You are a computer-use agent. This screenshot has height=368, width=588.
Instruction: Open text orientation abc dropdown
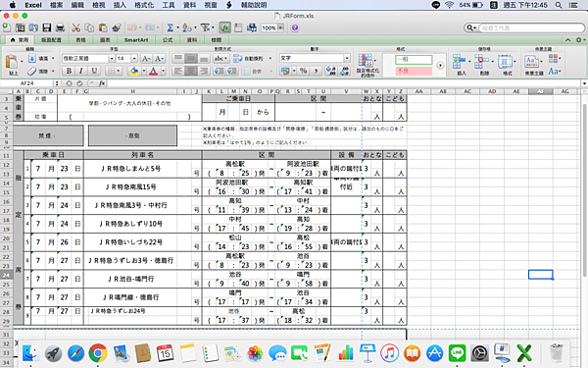[x=220, y=58]
